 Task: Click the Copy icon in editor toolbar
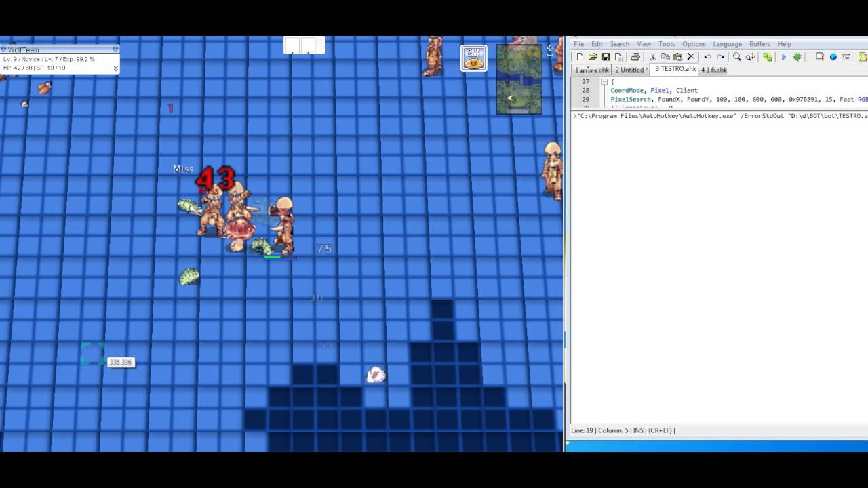(665, 57)
